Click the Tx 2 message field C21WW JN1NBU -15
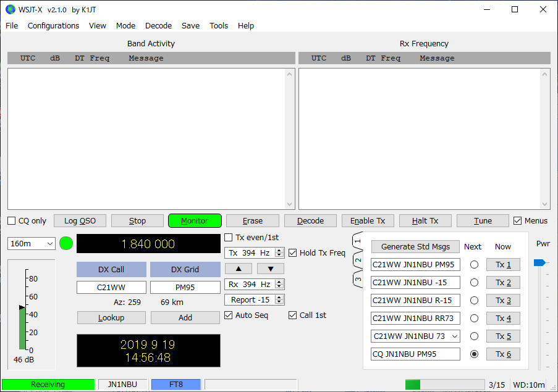Screen dimensions: 558x392 click(415, 283)
